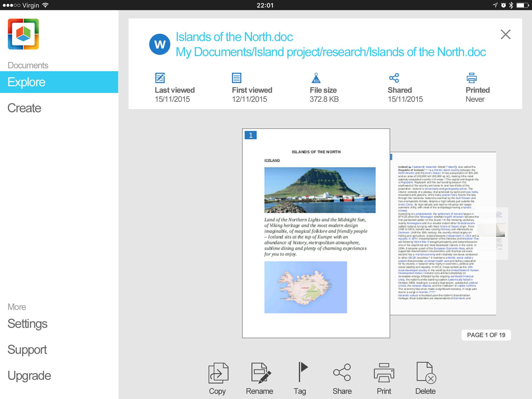Click the File size Kb weight icon
Viewport: 532px width, 399px height.
tap(316, 78)
